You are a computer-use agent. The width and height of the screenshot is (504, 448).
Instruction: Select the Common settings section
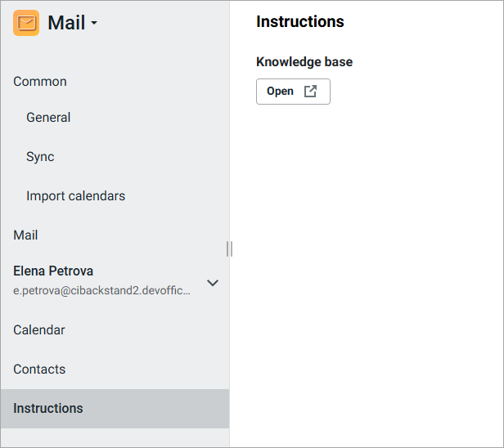[40, 82]
